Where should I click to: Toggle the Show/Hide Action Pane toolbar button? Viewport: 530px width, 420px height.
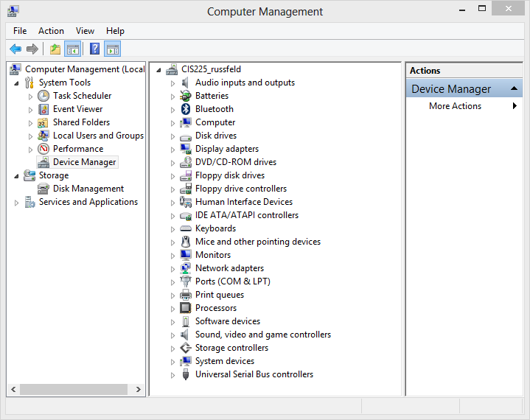[x=112, y=49]
